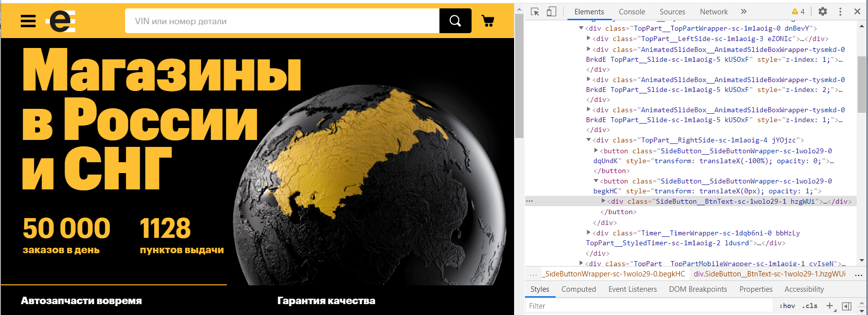The width and height of the screenshot is (868, 315).
Task: Open the DOM Breakpoints pane tab
Action: 698,289
